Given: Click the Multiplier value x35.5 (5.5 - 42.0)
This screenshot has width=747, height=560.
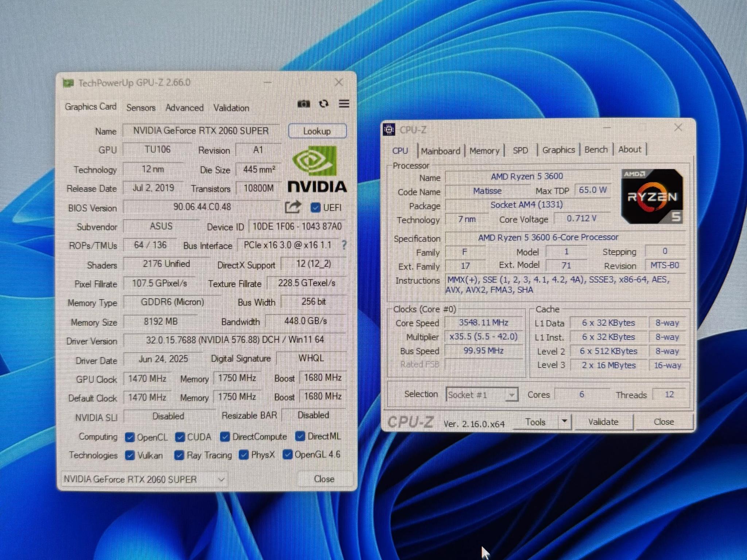Looking at the screenshot, I should [x=484, y=336].
